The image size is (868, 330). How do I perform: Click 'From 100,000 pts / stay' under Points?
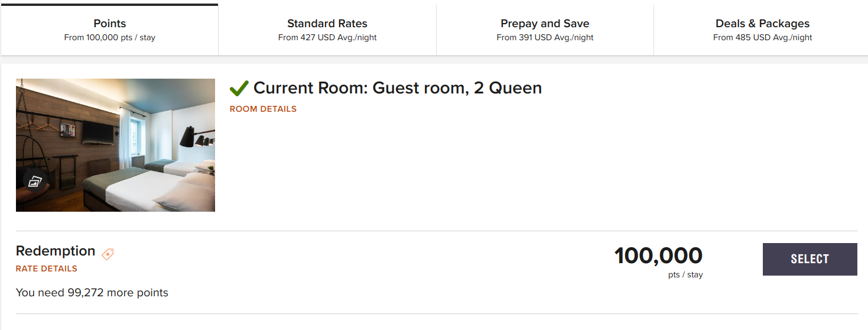110,37
